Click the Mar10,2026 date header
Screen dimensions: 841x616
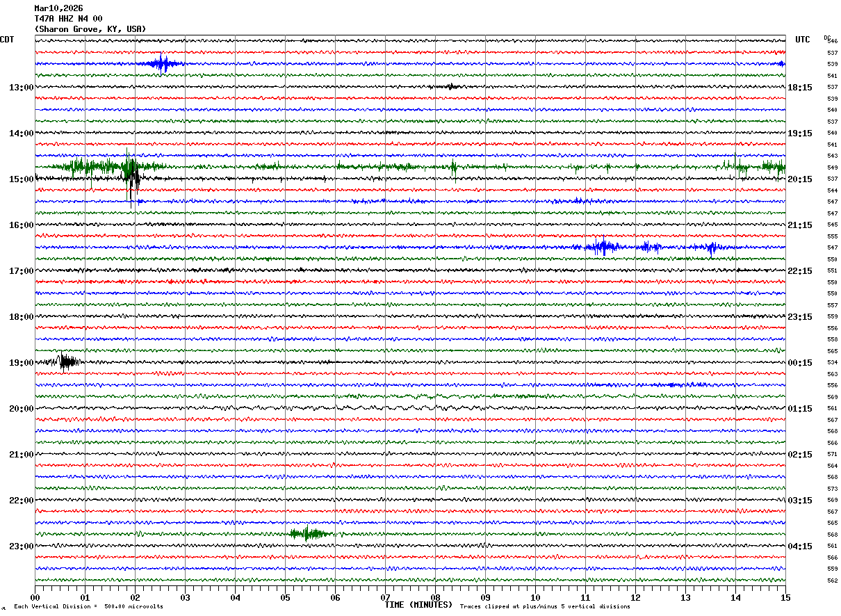tap(58, 8)
